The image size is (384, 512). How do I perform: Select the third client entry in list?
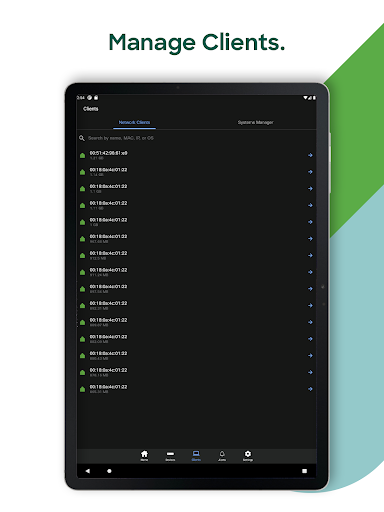(197, 189)
